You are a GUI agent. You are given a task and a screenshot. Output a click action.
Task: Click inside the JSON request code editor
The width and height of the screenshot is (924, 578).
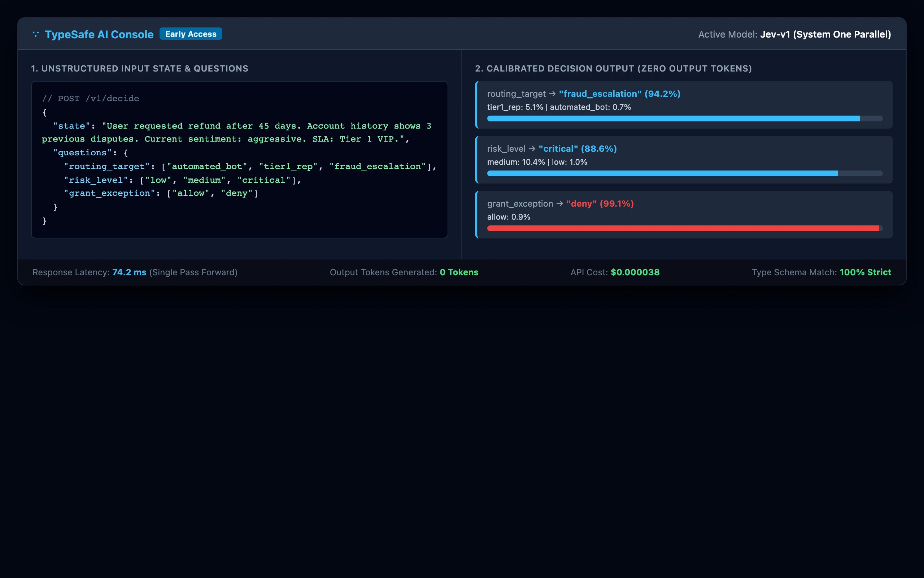tap(239, 159)
